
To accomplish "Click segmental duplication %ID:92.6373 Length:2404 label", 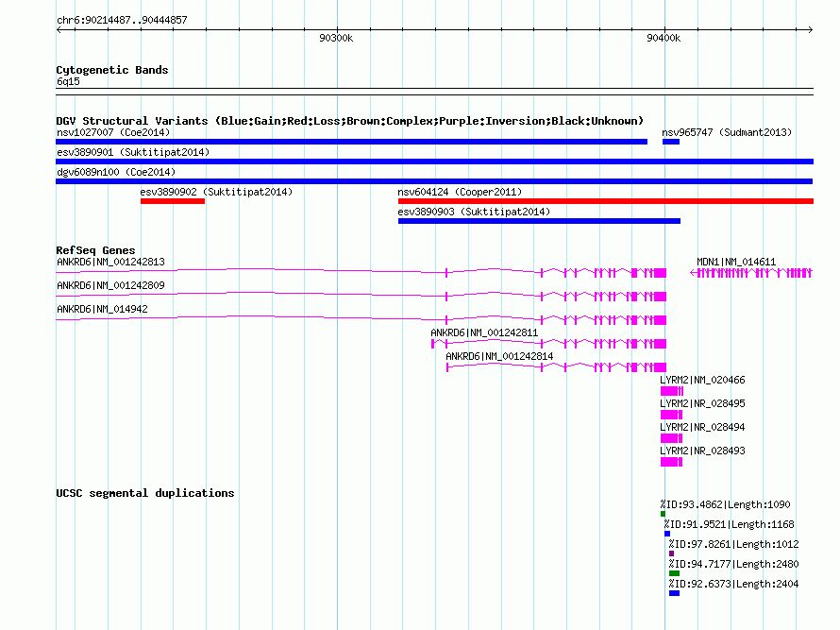I will click(x=733, y=584).
